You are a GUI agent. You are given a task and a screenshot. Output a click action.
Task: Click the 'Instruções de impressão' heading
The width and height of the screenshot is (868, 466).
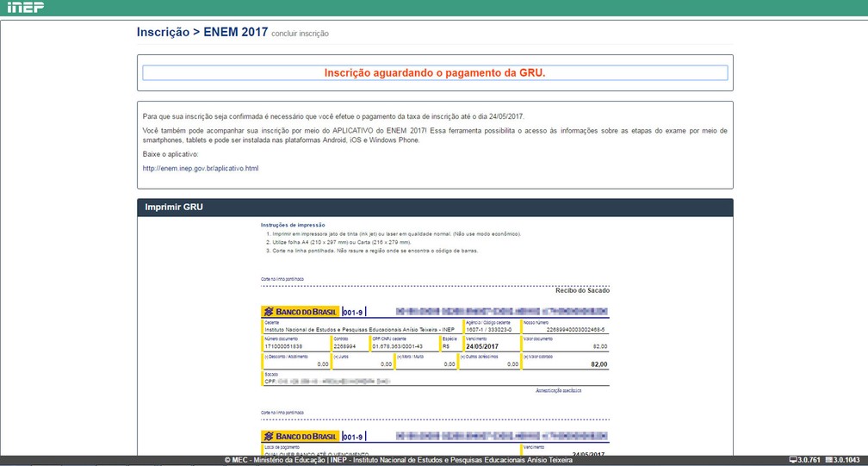click(x=293, y=225)
